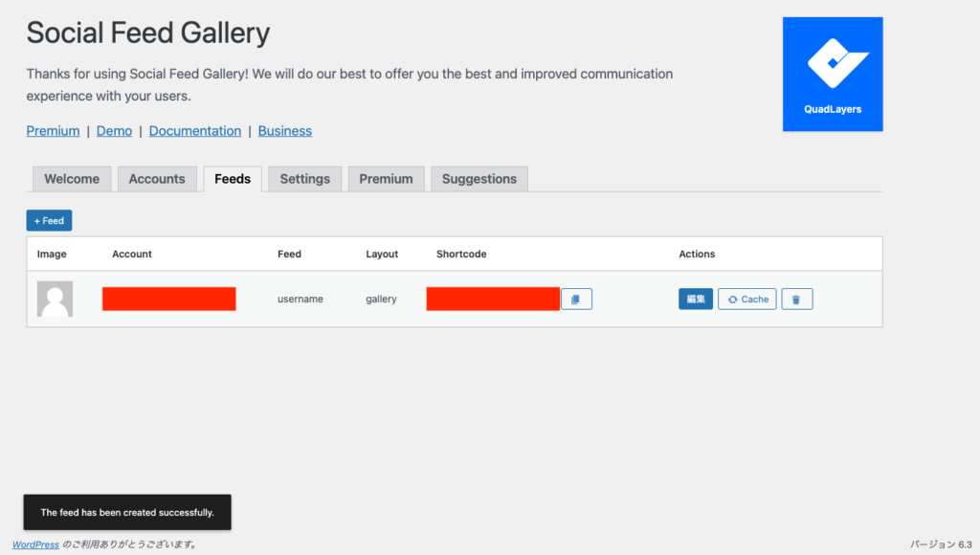Go to the Settings tab

pyautogui.click(x=304, y=179)
